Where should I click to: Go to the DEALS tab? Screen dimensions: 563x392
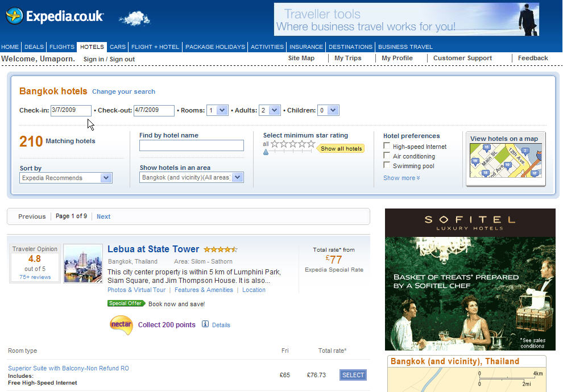pyautogui.click(x=34, y=47)
